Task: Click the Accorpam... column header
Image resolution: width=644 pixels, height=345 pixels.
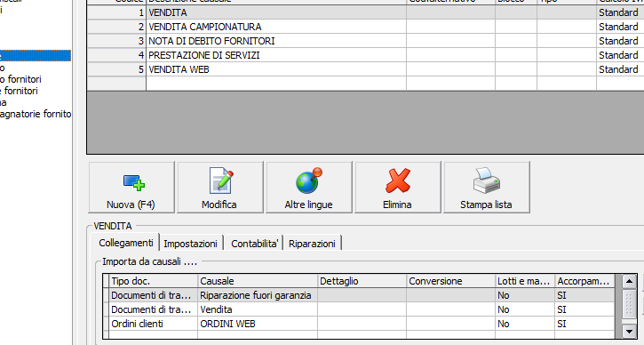Action: point(584,281)
